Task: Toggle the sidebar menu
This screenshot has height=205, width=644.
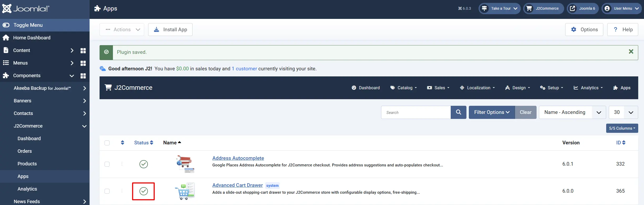Action: tap(45, 25)
